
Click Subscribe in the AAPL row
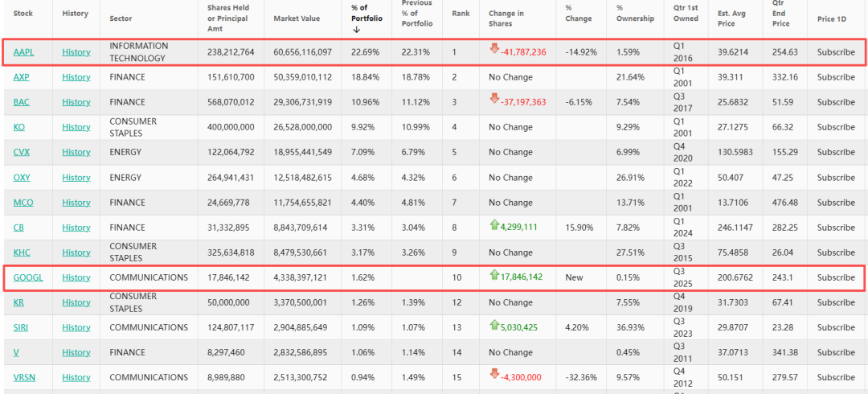point(836,52)
